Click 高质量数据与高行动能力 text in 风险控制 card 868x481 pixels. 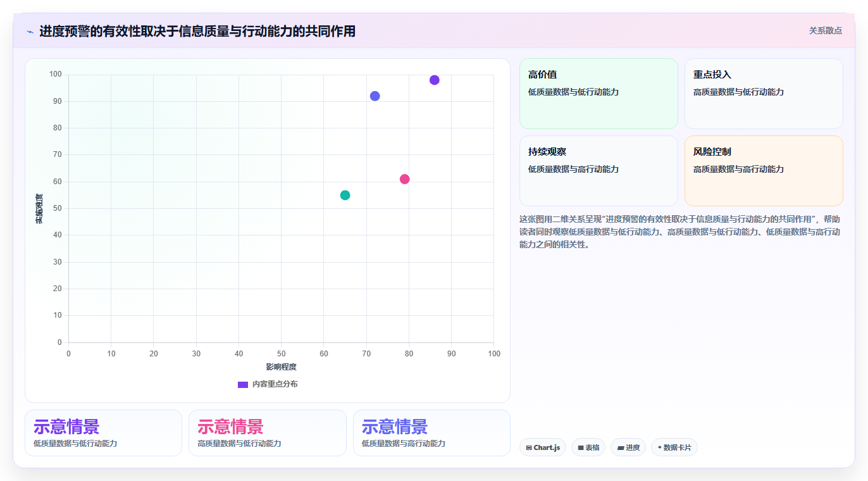click(x=738, y=169)
